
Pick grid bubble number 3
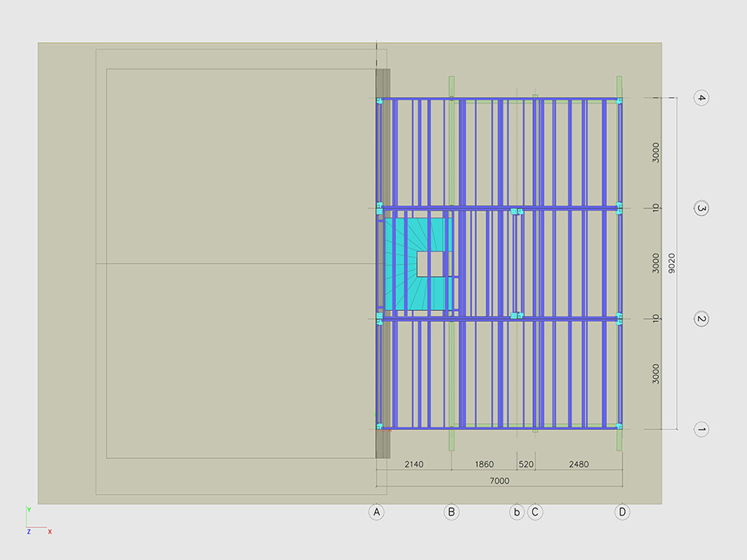click(701, 208)
